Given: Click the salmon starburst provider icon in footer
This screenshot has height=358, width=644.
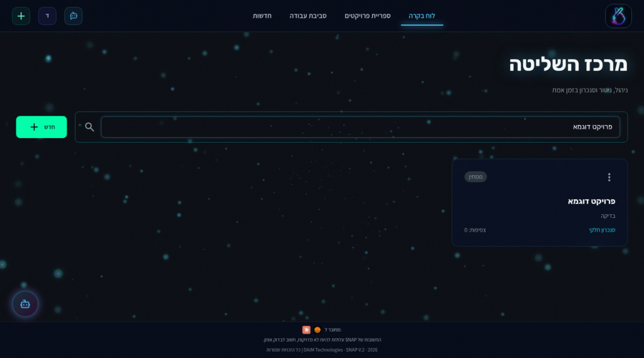Looking at the screenshot, I should coord(306,330).
